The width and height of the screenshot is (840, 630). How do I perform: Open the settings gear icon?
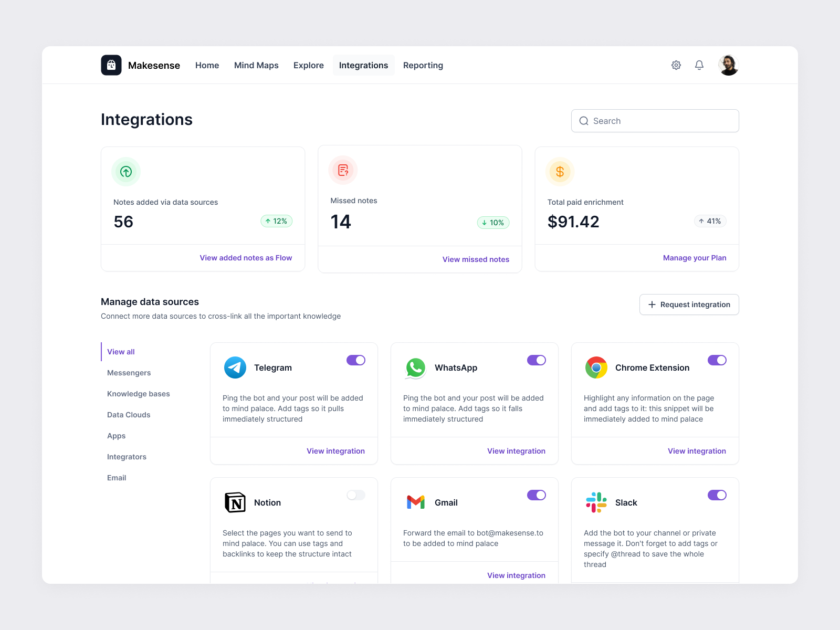coord(676,65)
